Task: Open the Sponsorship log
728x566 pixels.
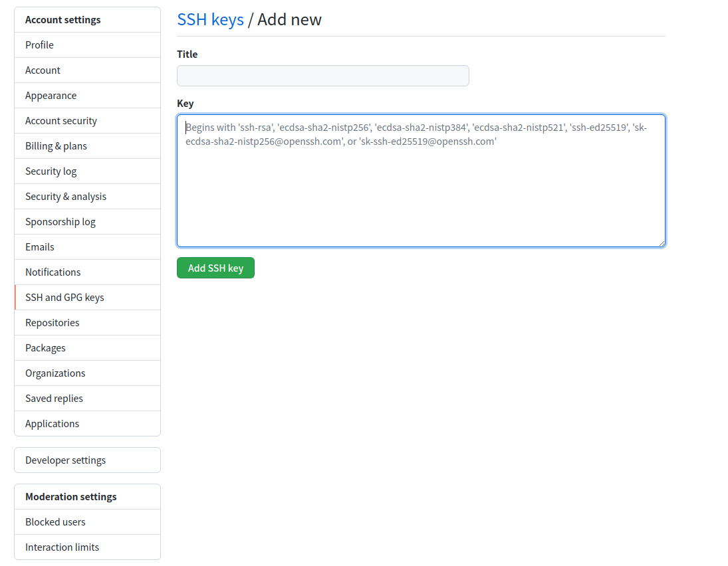Action: 87,222
